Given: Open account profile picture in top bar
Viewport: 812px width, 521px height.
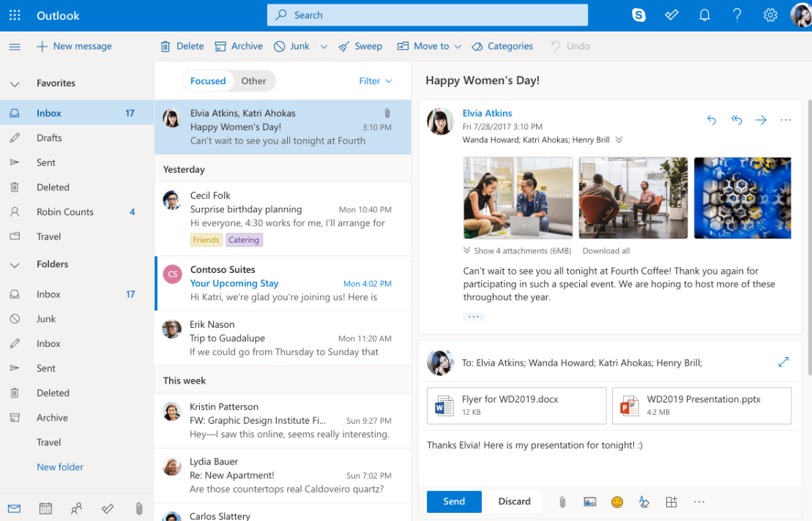Looking at the screenshot, I should (800, 15).
